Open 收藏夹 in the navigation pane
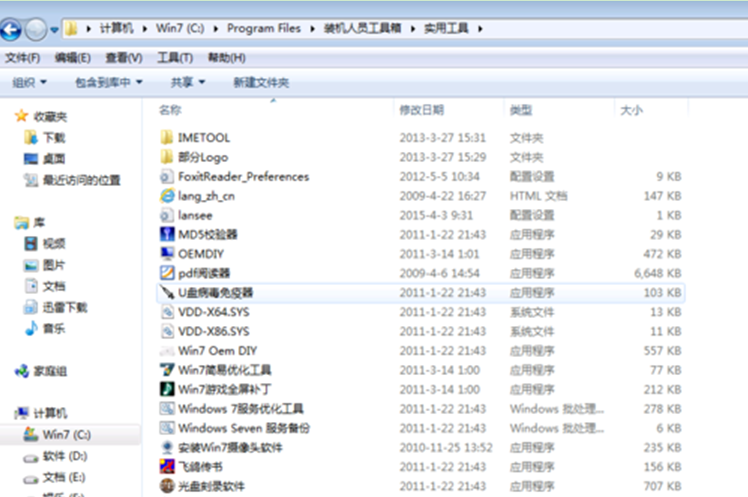The image size is (748, 497). coord(50,116)
